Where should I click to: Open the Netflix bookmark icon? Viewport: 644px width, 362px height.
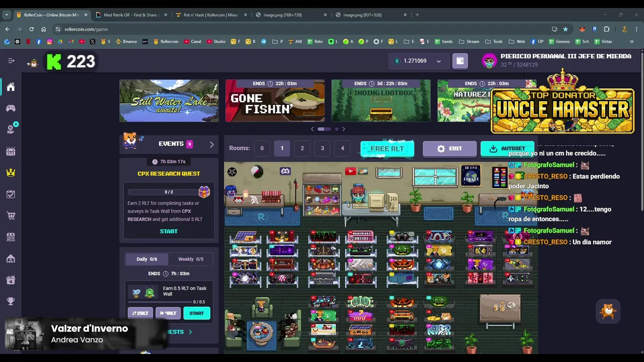(28, 42)
